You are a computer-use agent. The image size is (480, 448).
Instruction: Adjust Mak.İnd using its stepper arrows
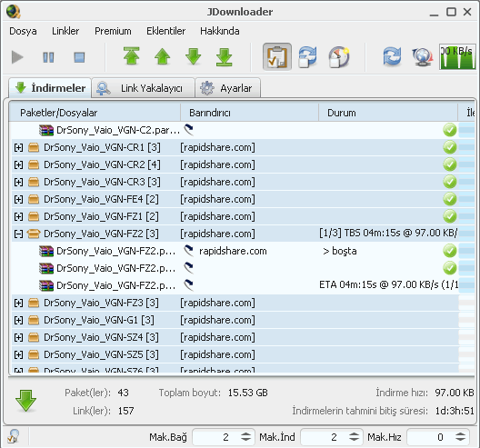[355, 437]
